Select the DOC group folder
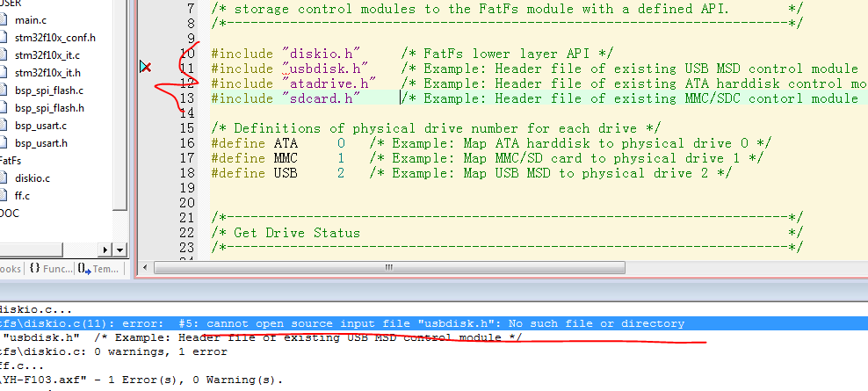The width and height of the screenshot is (868, 391). (x=10, y=214)
